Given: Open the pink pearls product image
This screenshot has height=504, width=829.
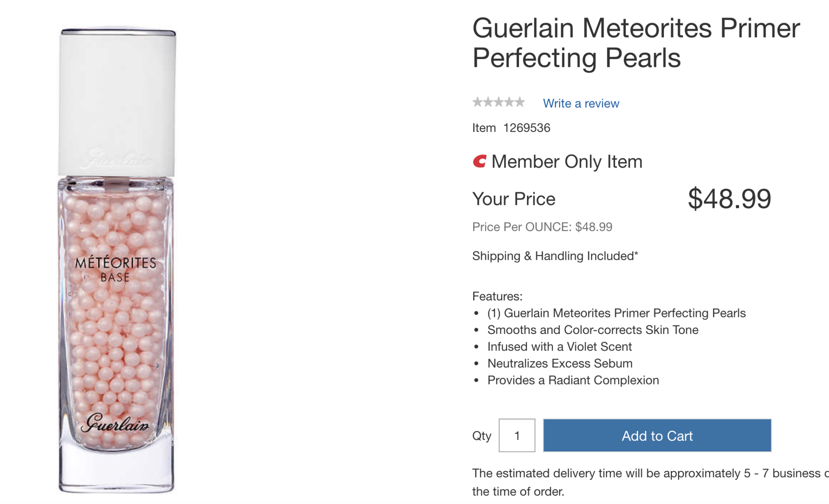Looking at the screenshot, I should [117, 261].
